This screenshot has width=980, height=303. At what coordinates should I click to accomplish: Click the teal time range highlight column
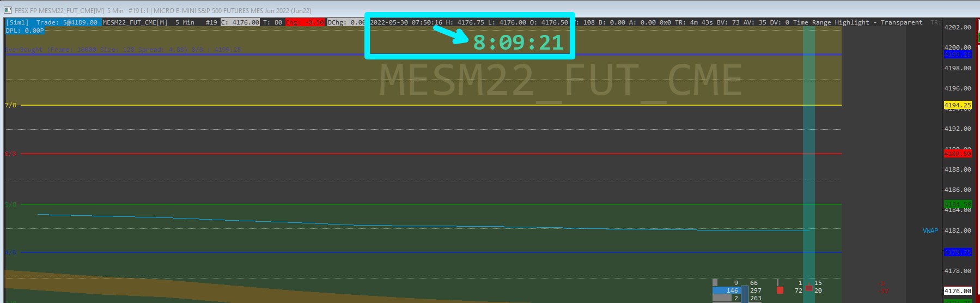click(x=809, y=163)
